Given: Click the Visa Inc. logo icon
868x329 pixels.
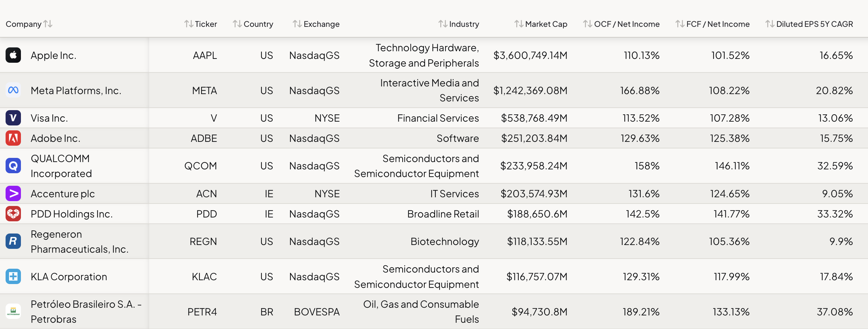Looking at the screenshot, I should (x=13, y=118).
